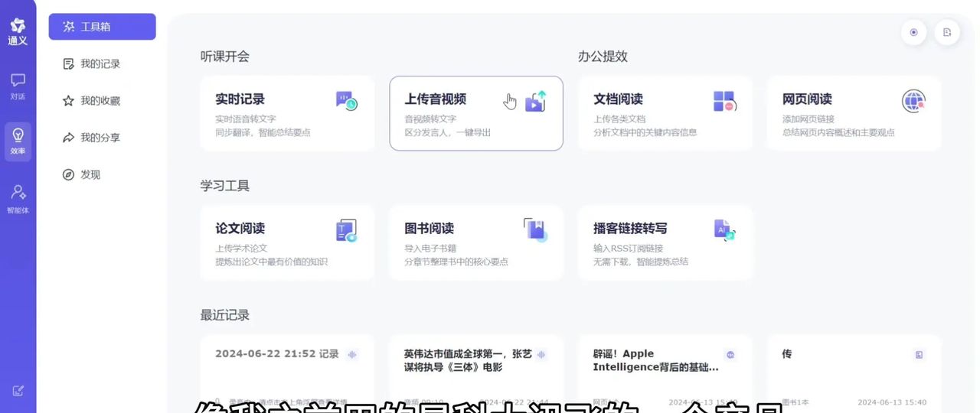Open the 文档阅读 card
Screen dimensions: 980x413
[665, 113]
